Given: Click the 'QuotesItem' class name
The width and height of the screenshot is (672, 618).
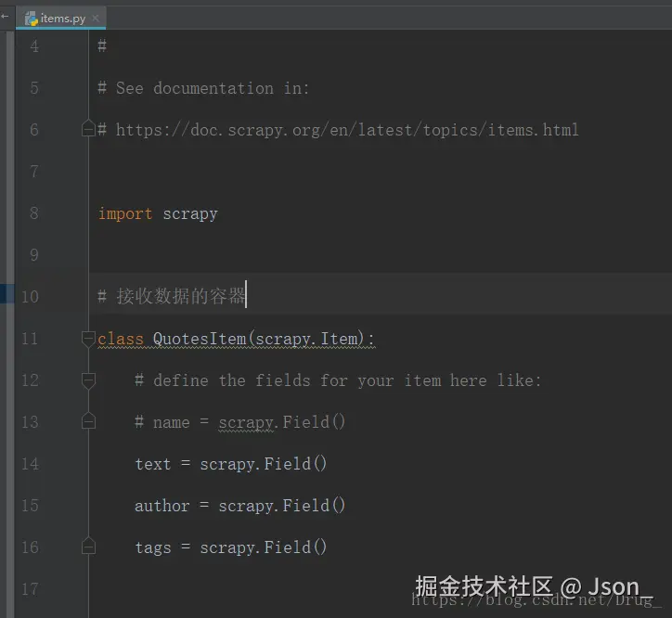Looking at the screenshot, I should point(200,339).
